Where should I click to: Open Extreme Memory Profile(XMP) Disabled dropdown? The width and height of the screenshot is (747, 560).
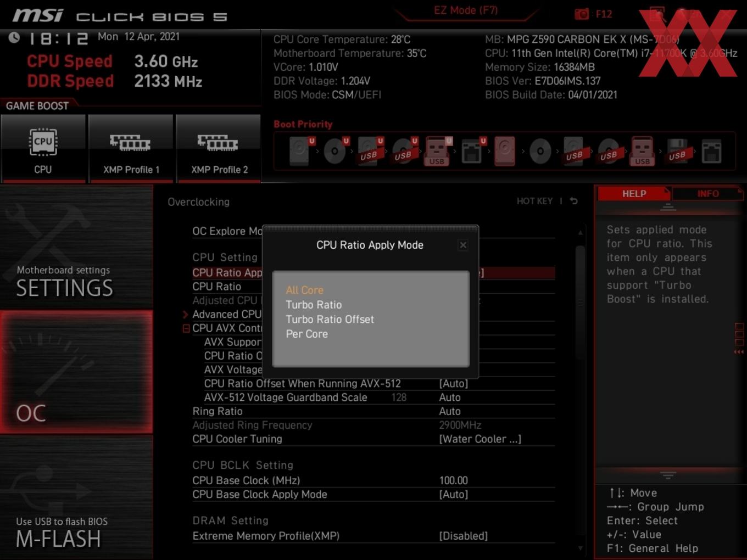463,536
